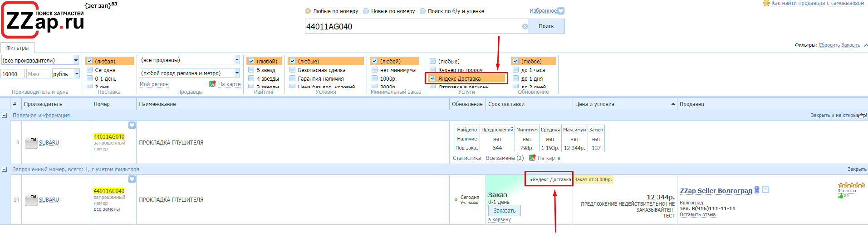Check Сегодня delivery filter
This screenshot has width=868, height=237.
[90, 70]
